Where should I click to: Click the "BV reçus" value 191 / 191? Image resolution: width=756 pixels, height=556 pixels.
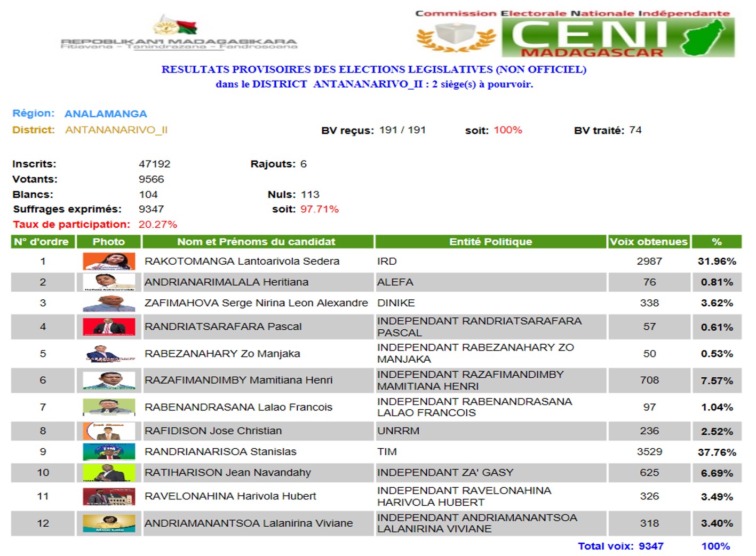pos(402,130)
